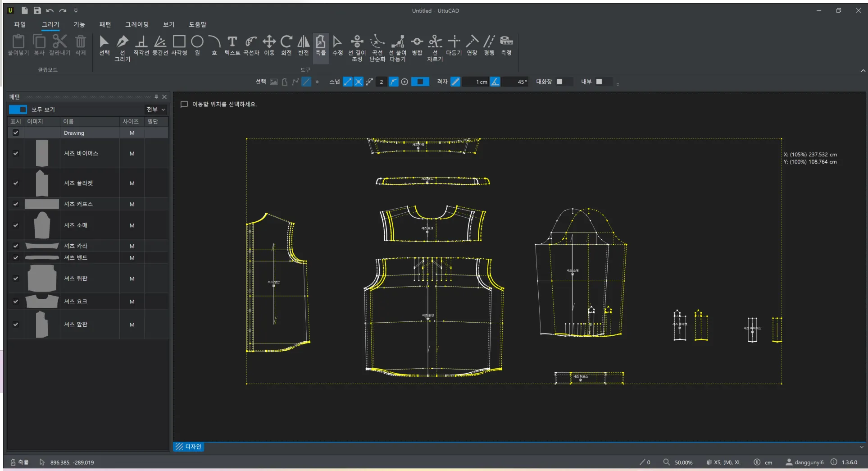This screenshot has width=868, height=471.
Task: Toggle the 모두 보기 switch
Action: [x=18, y=110]
